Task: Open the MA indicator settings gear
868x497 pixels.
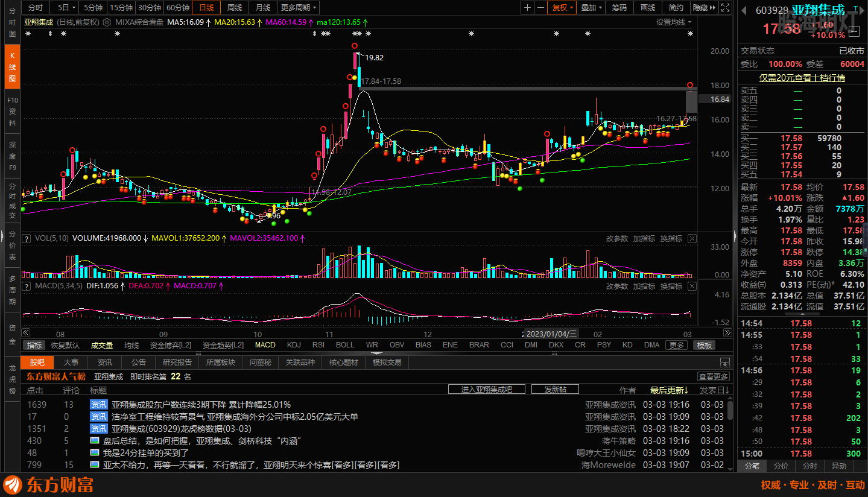Action: click(x=107, y=22)
